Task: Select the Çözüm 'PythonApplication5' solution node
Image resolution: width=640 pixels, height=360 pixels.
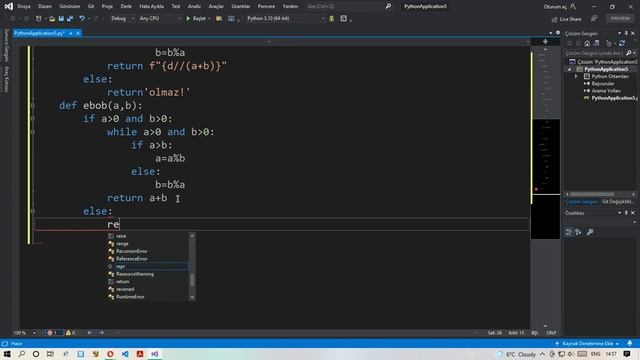Action: (x=603, y=62)
